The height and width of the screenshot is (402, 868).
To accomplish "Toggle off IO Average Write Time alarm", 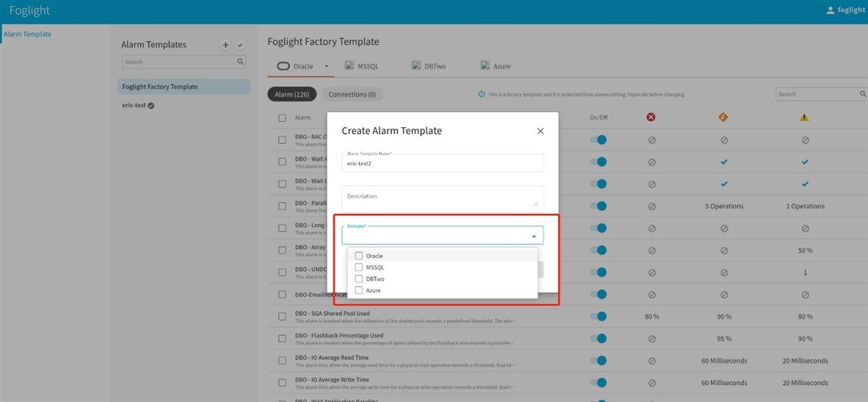I will click(598, 383).
